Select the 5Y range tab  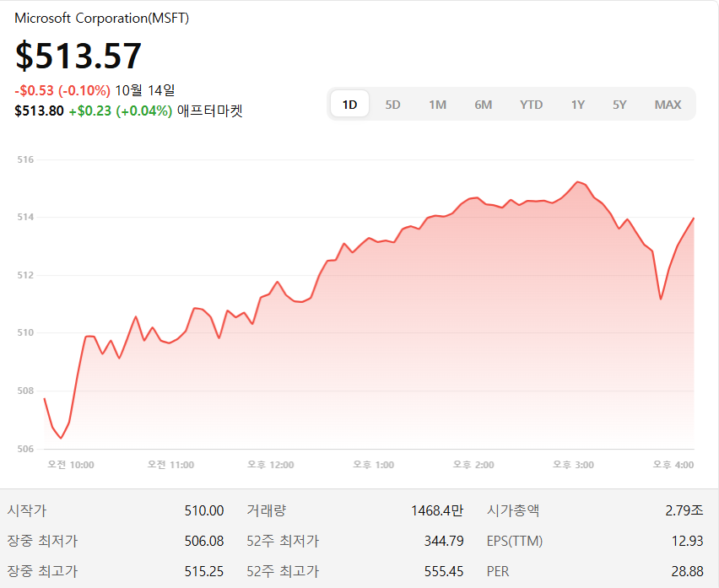(619, 105)
